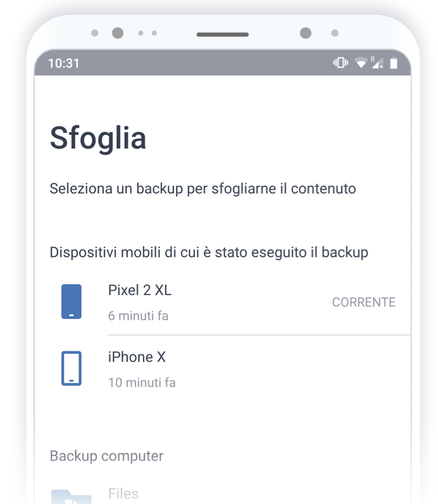Tap the solid blue Pixel 2 XL phone icon

[x=71, y=302]
